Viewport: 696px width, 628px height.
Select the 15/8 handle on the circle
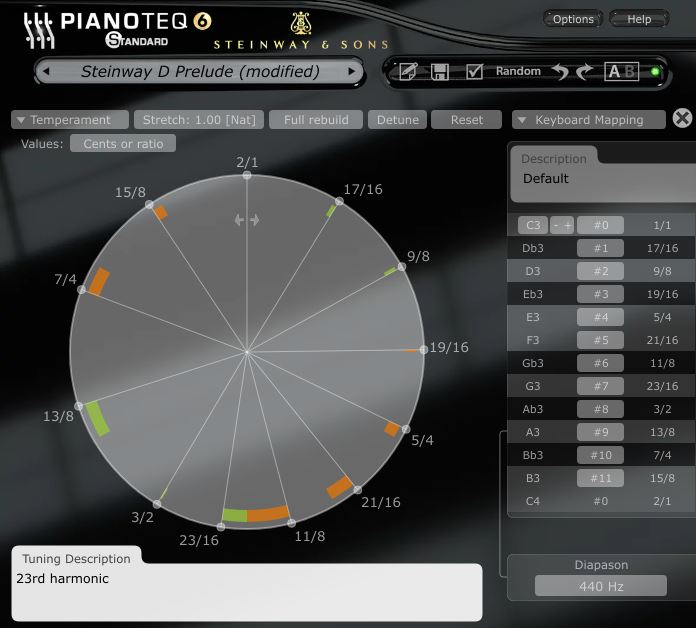coord(150,205)
